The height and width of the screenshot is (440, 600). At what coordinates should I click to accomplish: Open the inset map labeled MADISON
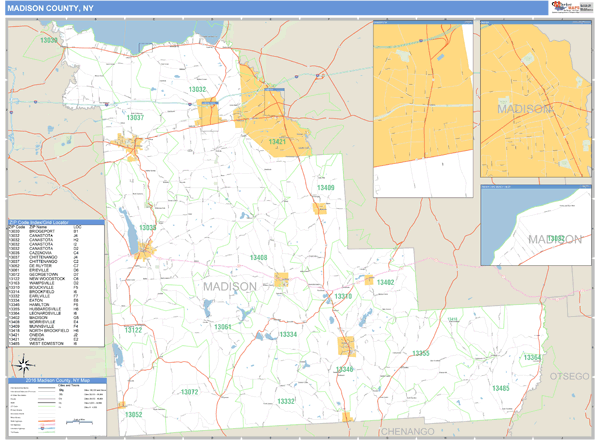[535, 97]
